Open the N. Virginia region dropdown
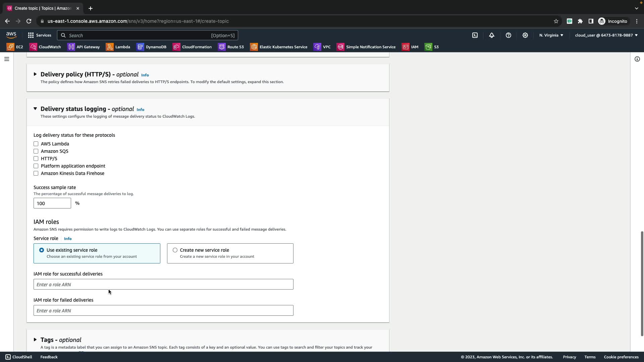 pyautogui.click(x=551, y=35)
